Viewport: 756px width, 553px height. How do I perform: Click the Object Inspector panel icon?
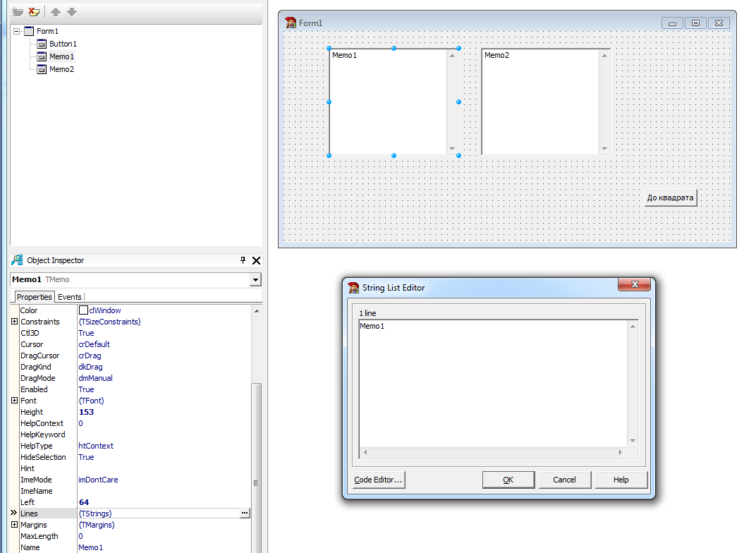(18, 260)
